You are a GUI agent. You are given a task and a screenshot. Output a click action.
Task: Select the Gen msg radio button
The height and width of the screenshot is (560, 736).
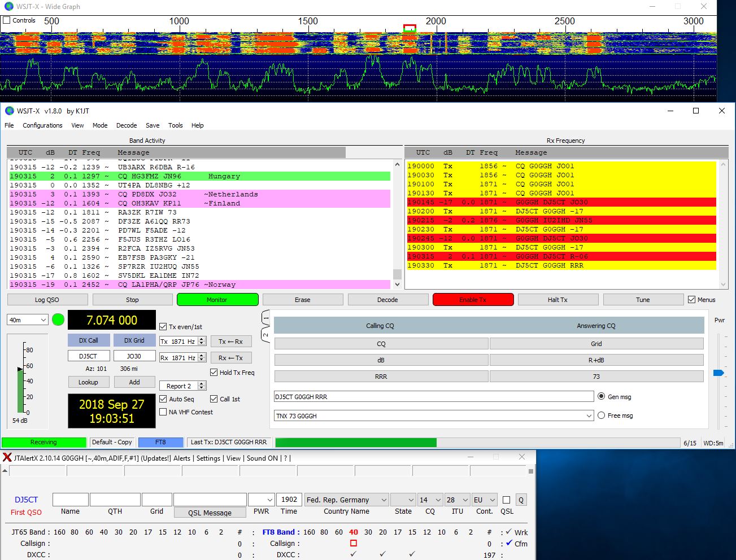click(x=602, y=396)
